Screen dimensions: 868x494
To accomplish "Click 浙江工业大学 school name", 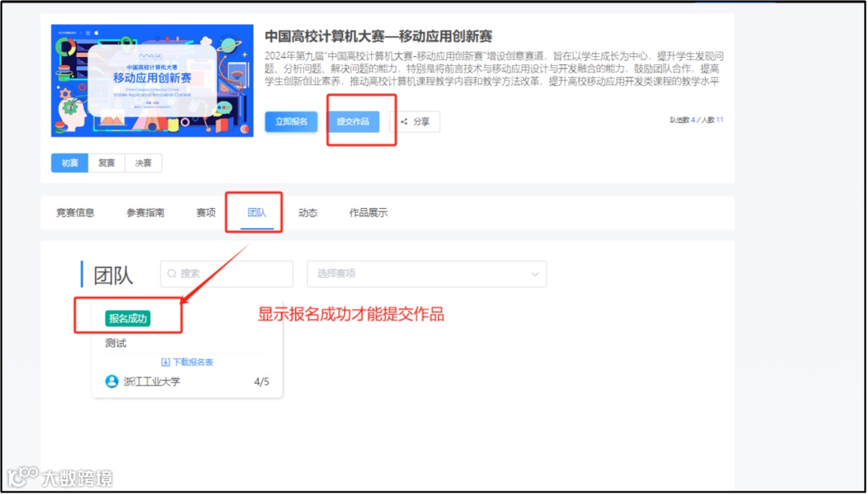I will (x=151, y=382).
